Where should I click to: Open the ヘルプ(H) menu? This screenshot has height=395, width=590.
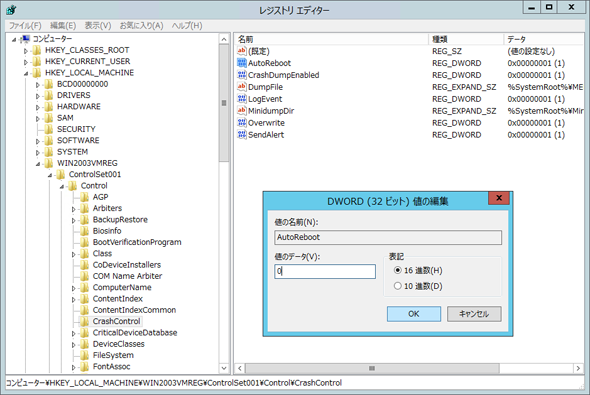pos(187,25)
